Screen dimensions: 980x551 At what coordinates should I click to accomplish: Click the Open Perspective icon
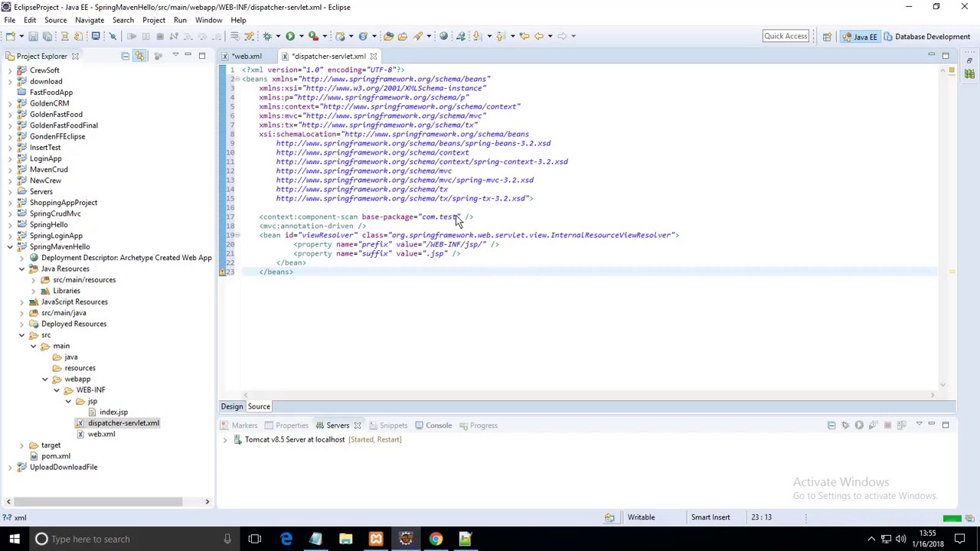827,36
